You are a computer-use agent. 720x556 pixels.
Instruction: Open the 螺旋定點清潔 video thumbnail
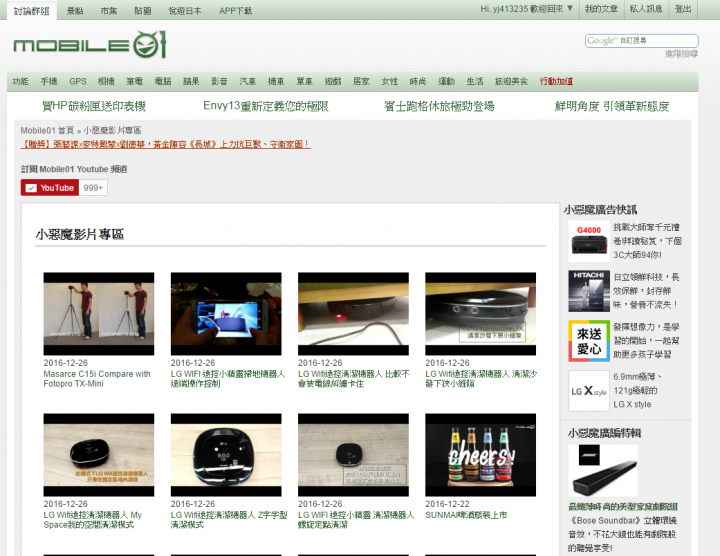pos(353,455)
